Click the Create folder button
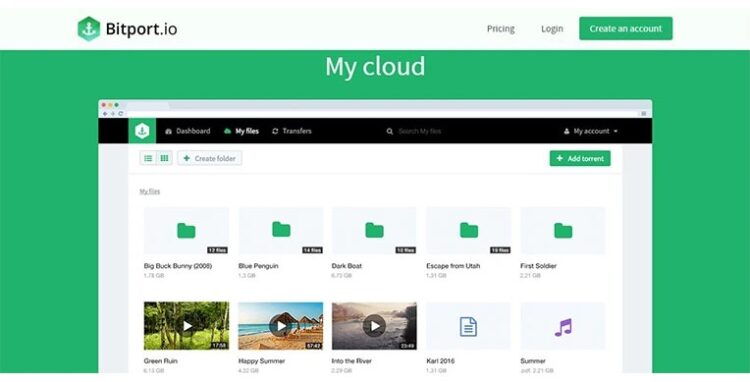Screen dimensions: 750x382 tap(210, 158)
